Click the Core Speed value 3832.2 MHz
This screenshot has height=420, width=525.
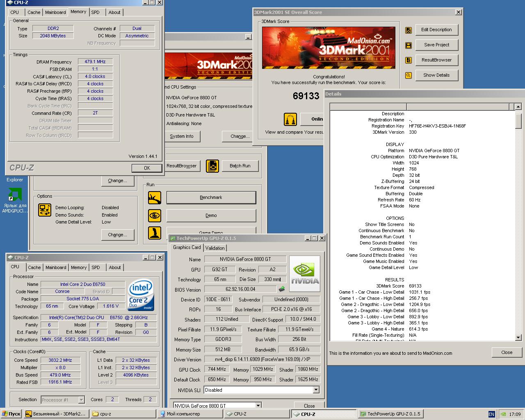pos(60,360)
